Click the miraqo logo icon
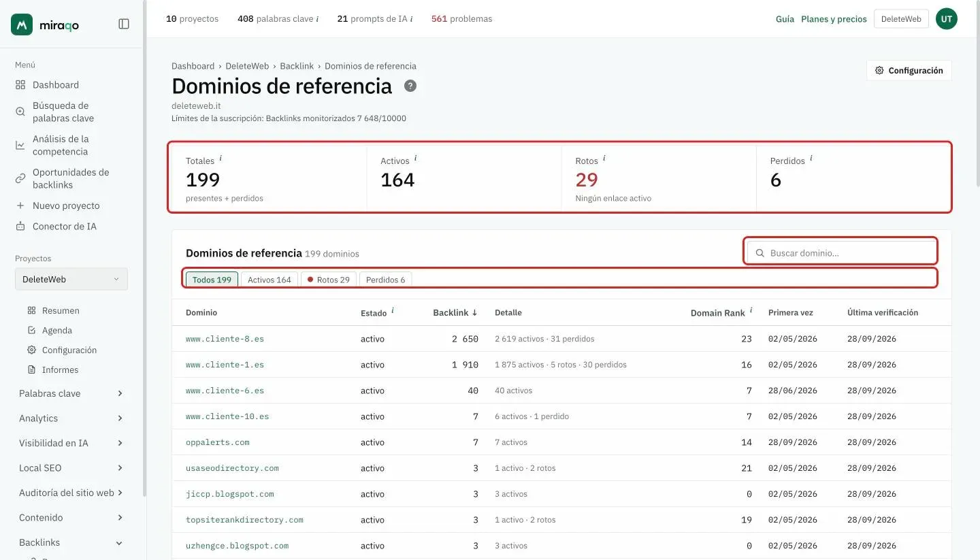 (x=22, y=24)
